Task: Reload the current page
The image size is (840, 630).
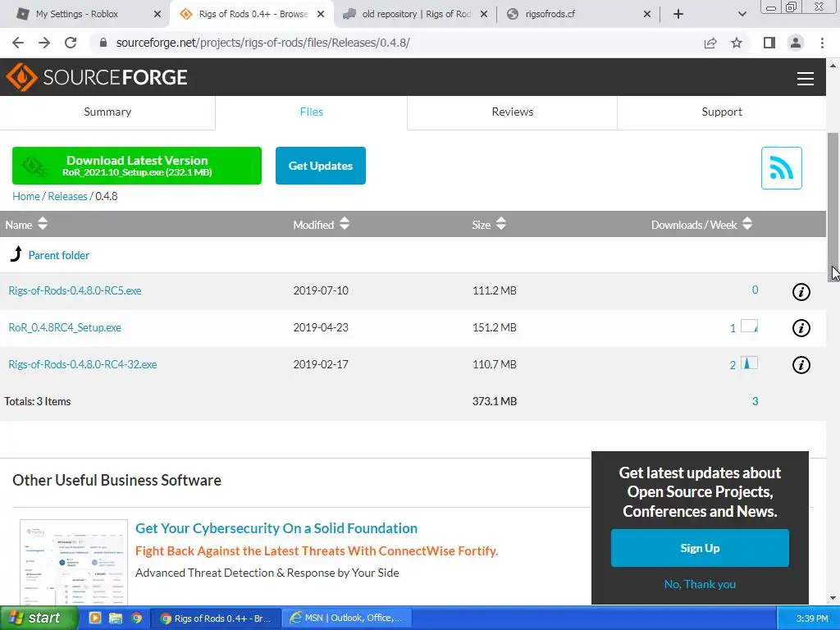Action: (x=71, y=43)
